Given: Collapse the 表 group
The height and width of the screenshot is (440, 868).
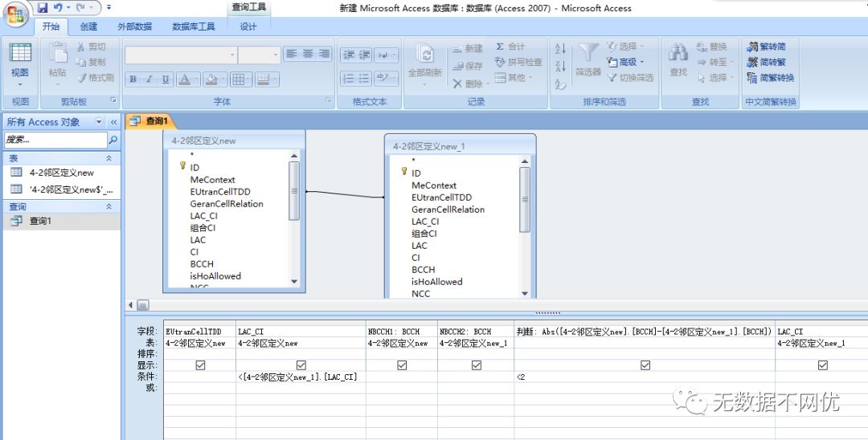Looking at the screenshot, I should (x=109, y=158).
